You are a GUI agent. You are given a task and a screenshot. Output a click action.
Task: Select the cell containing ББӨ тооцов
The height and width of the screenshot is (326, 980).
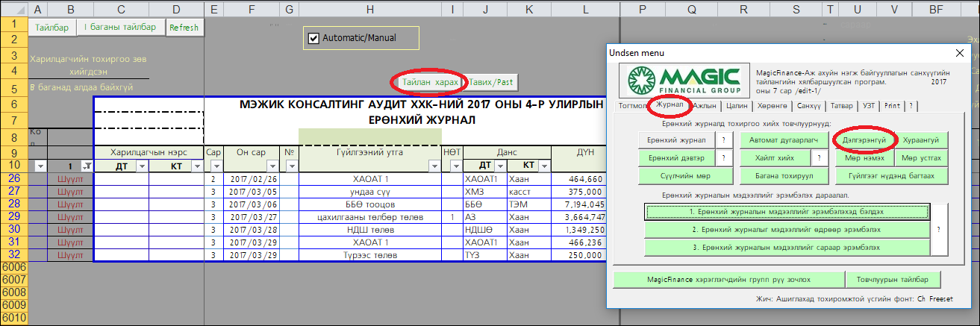(x=369, y=204)
